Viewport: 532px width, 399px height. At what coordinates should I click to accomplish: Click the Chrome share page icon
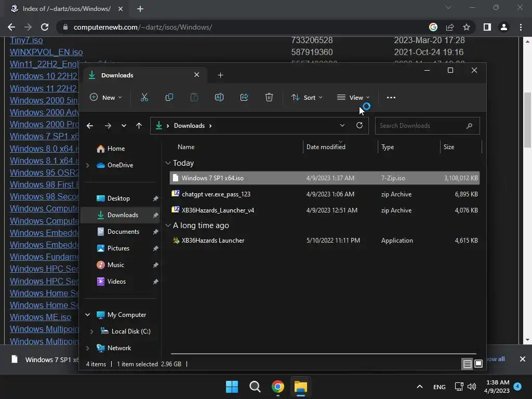point(450,27)
